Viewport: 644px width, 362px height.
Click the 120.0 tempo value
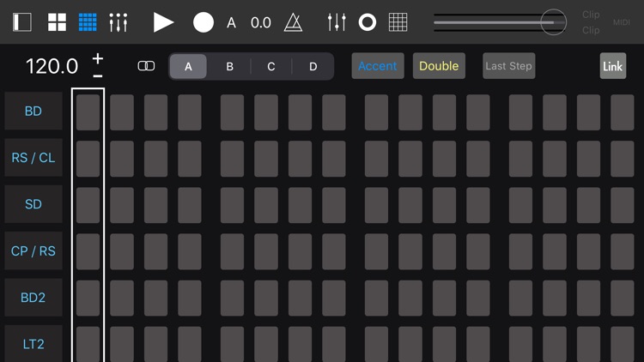tap(52, 66)
